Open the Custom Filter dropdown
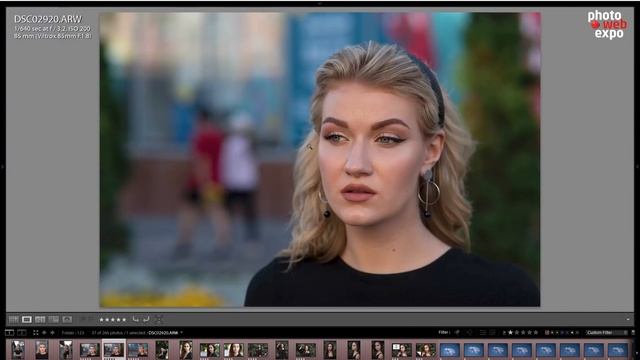Screen dimensions: 640x360 coord(607,333)
